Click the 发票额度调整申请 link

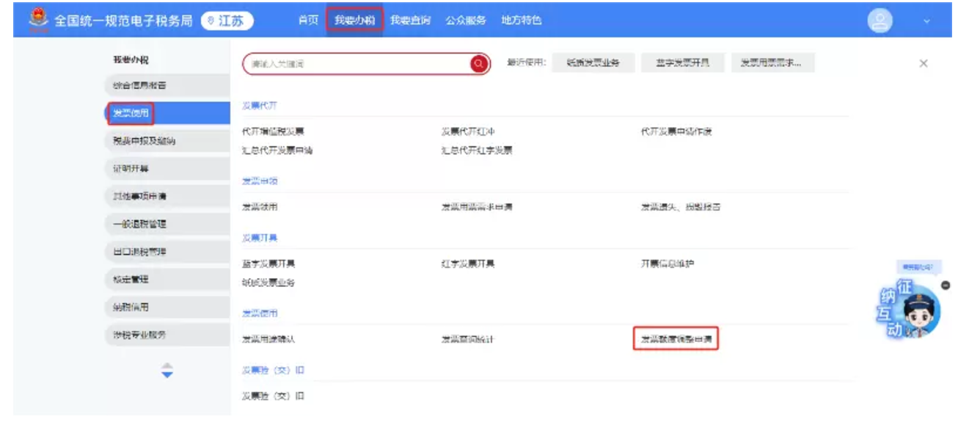pos(676,339)
